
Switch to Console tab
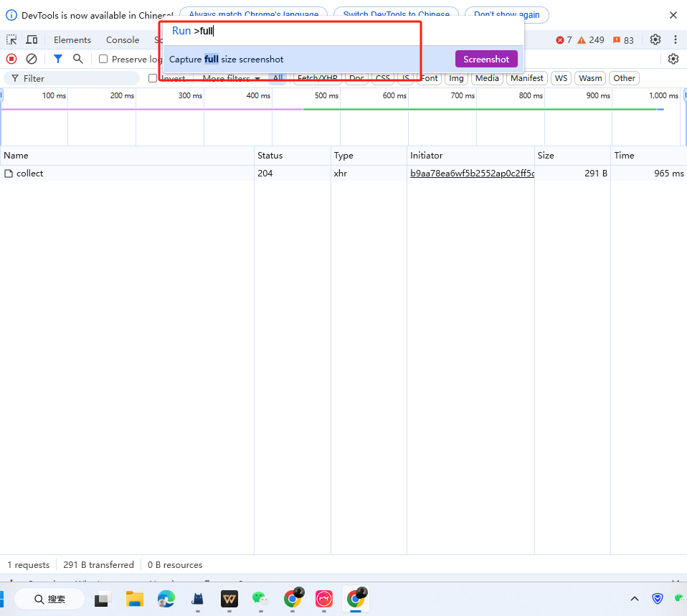[123, 40]
